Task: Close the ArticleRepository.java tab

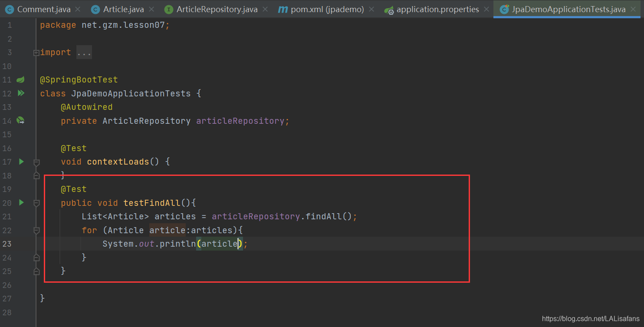Action: tap(265, 9)
